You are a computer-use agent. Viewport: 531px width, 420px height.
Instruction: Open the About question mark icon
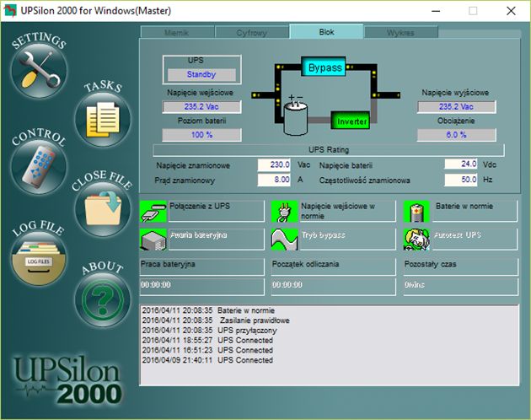103,300
